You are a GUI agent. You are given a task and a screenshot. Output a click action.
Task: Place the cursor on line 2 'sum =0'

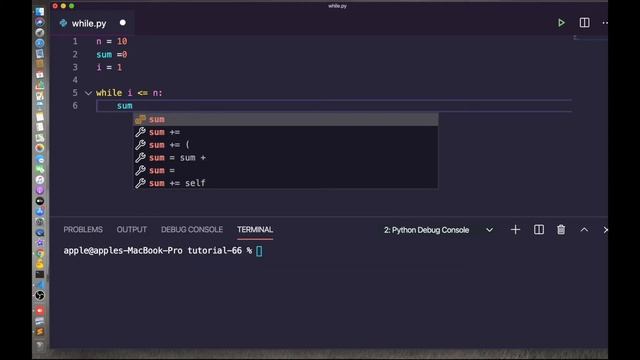pyautogui.click(x=111, y=54)
